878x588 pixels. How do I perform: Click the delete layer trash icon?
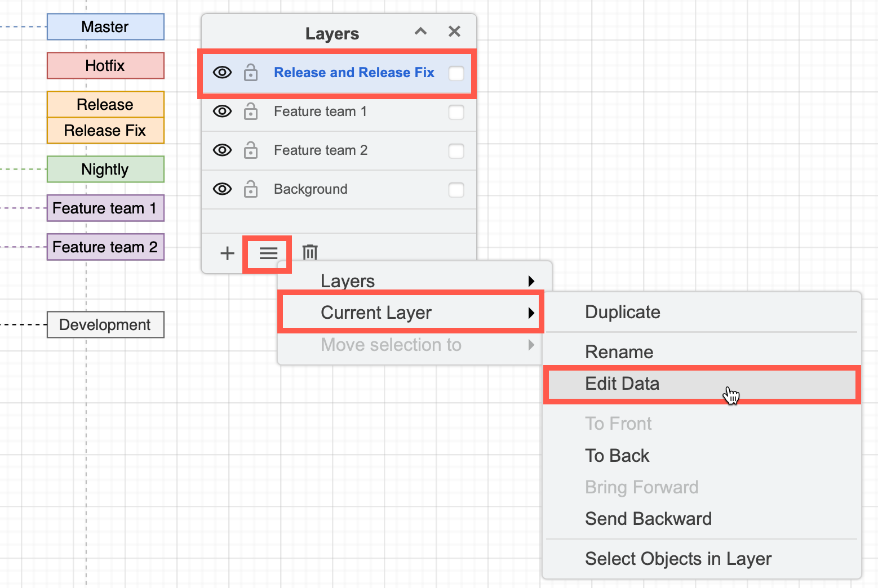click(x=309, y=252)
